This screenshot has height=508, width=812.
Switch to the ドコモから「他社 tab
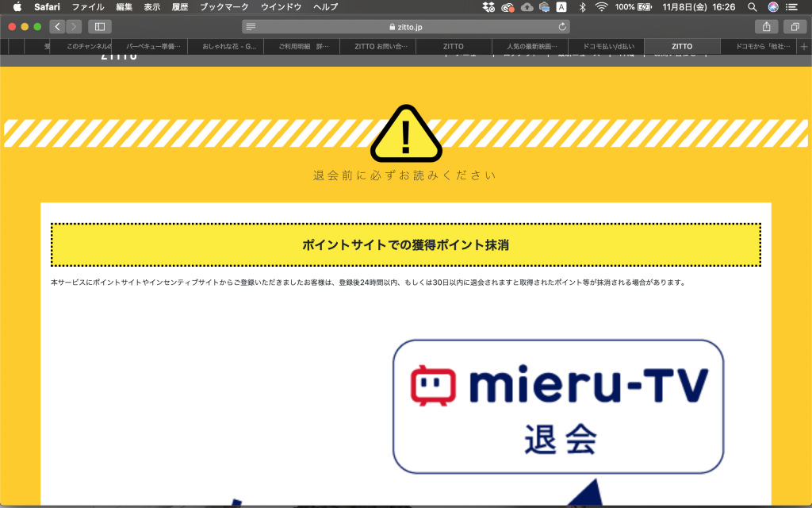760,47
